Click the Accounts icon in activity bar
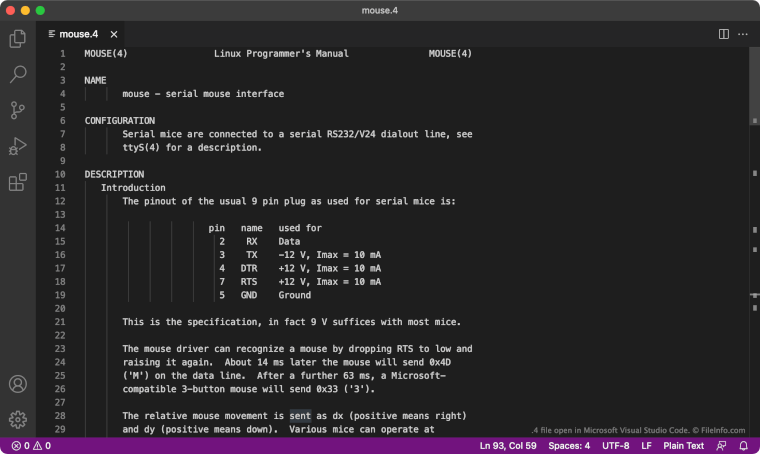The image size is (760, 454). click(x=17, y=384)
